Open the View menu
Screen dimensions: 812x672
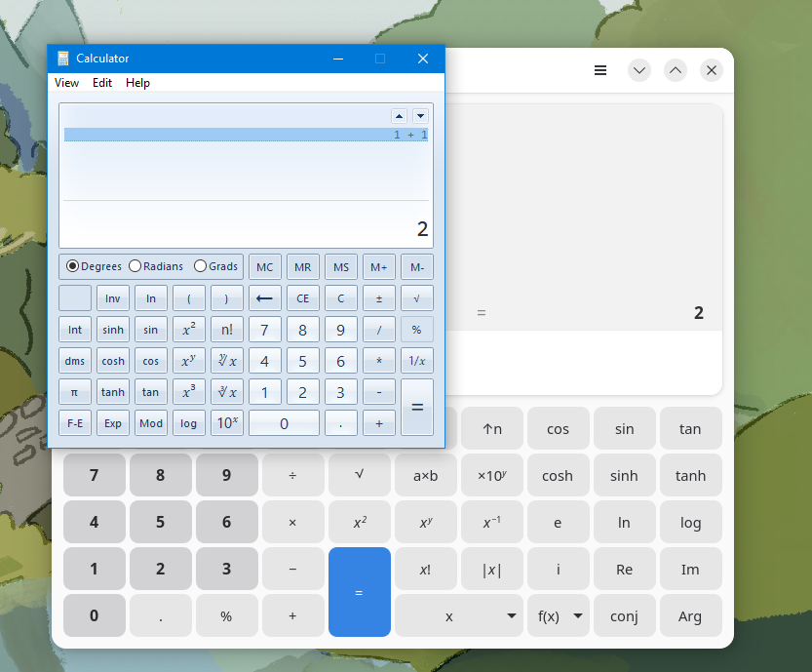[x=67, y=83]
